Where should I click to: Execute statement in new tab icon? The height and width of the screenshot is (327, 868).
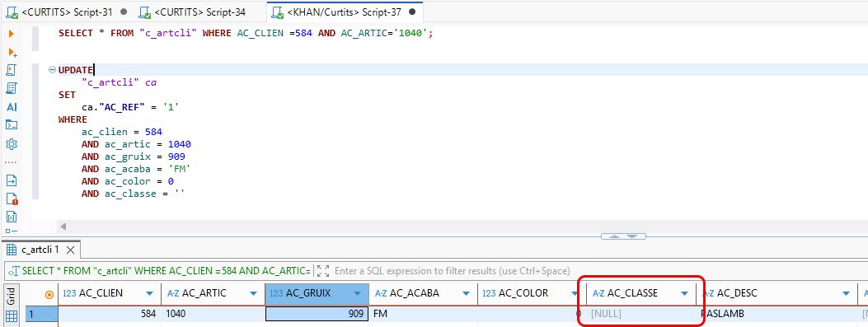tap(12, 52)
